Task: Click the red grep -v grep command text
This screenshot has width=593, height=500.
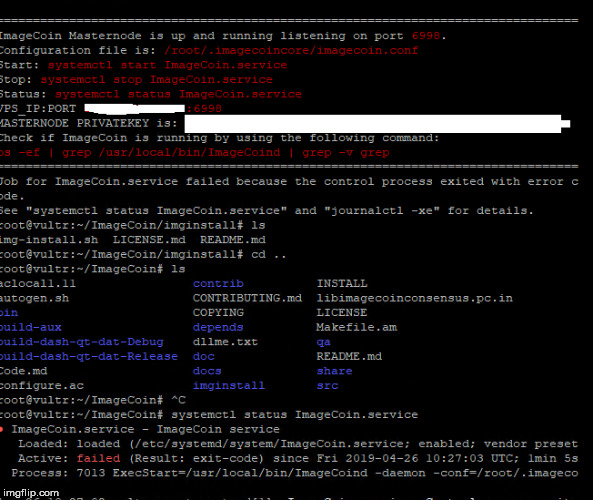Action: click(x=346, y=153)
